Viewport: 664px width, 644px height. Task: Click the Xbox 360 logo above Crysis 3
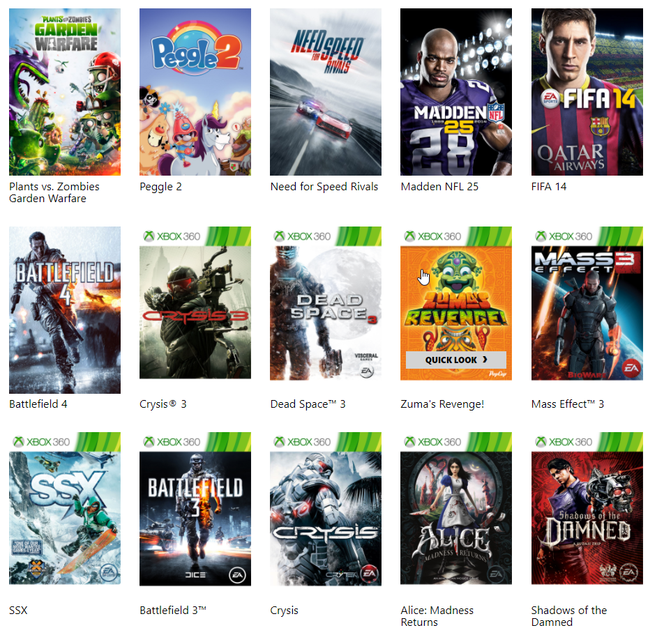click(x=172, y=236)
